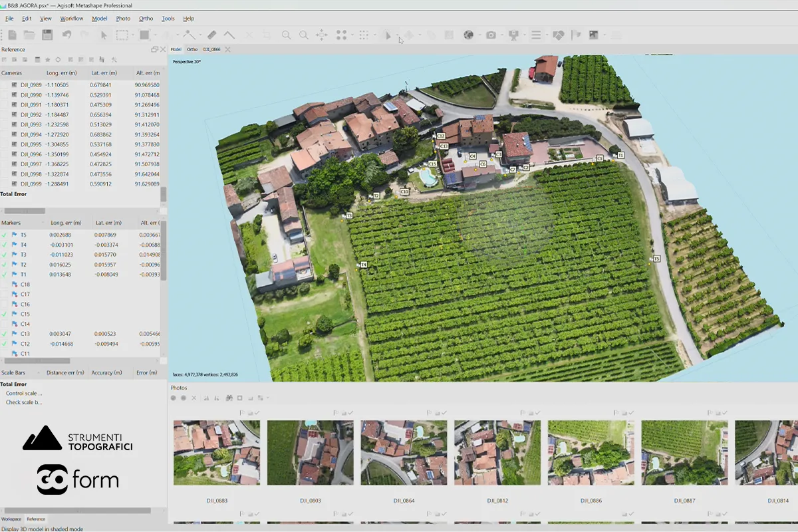The height and width of the screenshot is (532, 798).
Task: Pick the Draw polyline tool
Action: click(189, 35)
